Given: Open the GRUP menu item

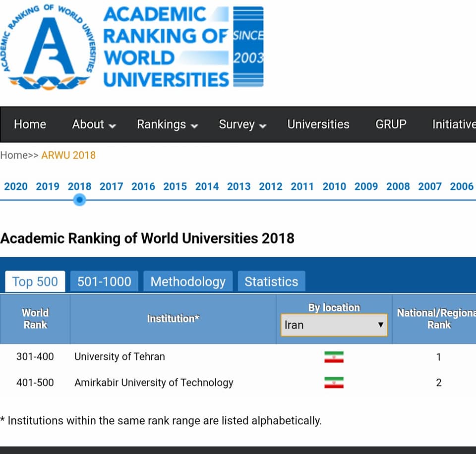Looking at the screenshot, I should pos(391,124).
